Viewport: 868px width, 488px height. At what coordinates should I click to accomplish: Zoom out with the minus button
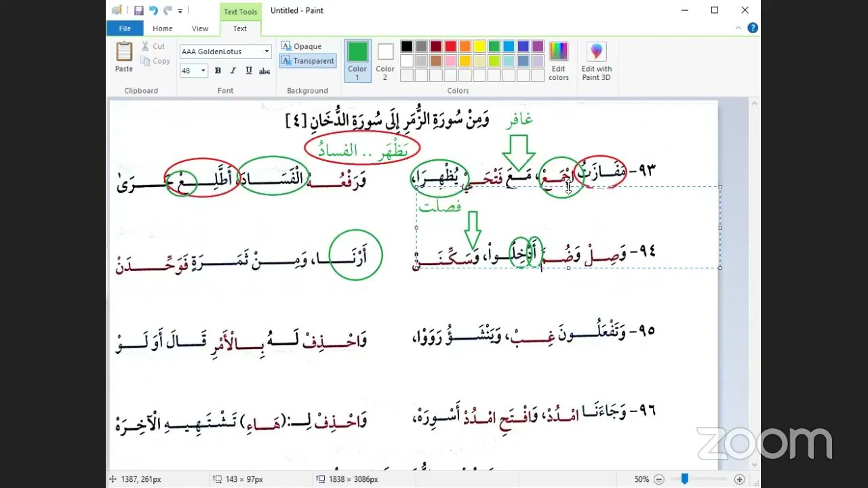(x=658, y=479)
